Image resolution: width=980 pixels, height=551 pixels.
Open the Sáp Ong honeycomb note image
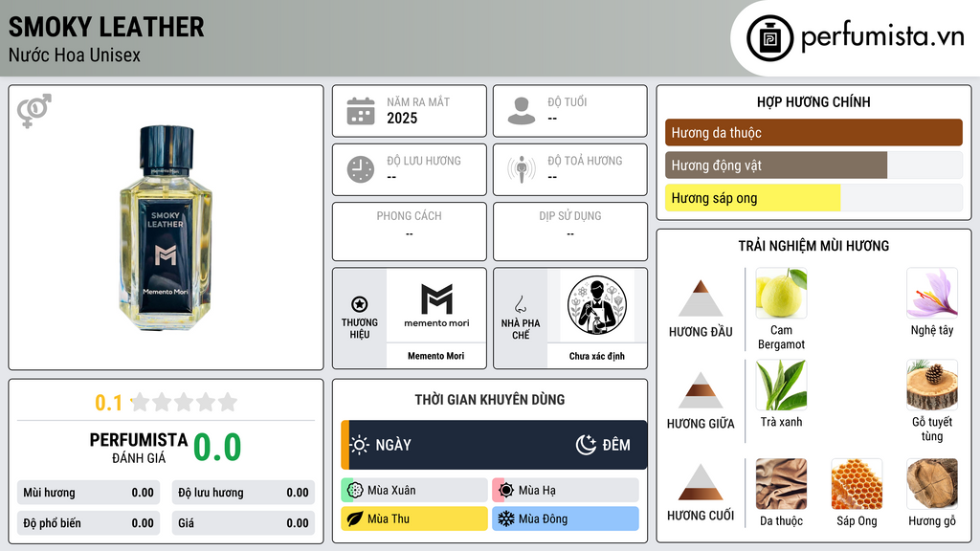click(x=857, y=484)
